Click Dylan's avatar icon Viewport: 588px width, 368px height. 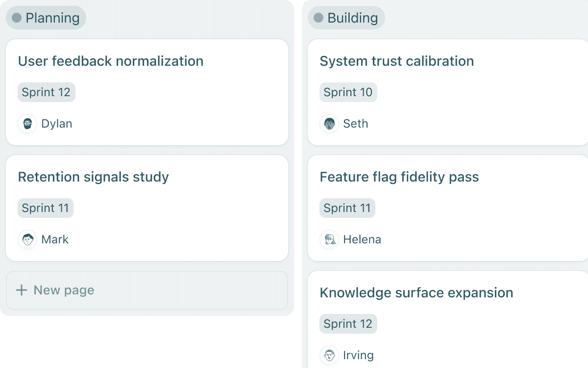click(x=27, y=124)
